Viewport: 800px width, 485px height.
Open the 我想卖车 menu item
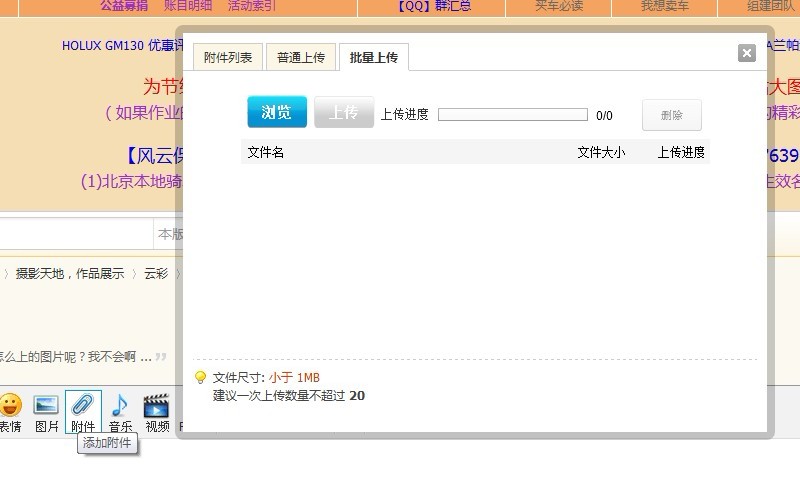coord(665,5)
